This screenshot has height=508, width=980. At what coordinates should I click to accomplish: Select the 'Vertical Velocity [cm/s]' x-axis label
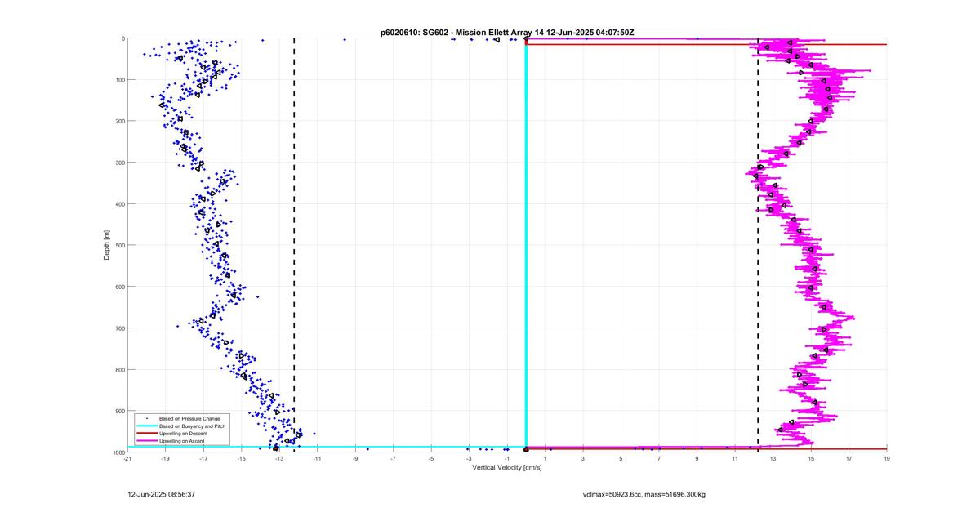tap(506, 467)
